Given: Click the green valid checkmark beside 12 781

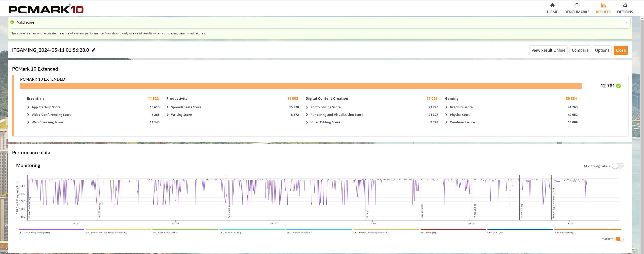Looking at the screenshot, I should coord(619,86).
